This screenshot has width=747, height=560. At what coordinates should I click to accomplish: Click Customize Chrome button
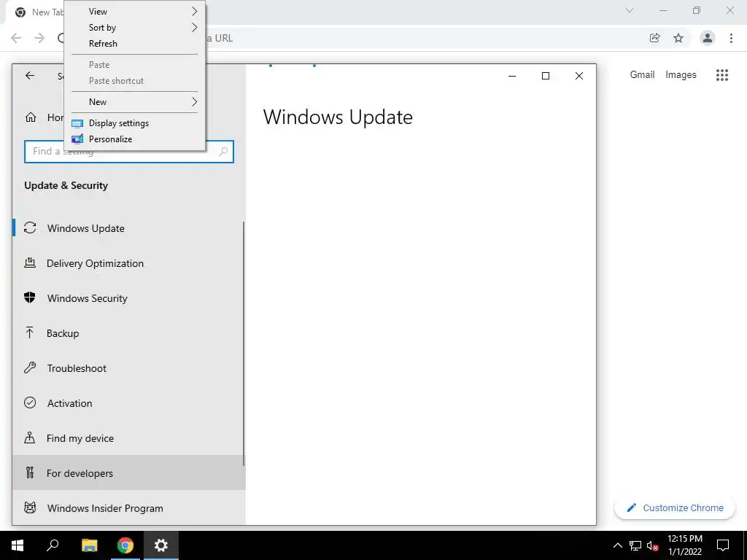675,507
